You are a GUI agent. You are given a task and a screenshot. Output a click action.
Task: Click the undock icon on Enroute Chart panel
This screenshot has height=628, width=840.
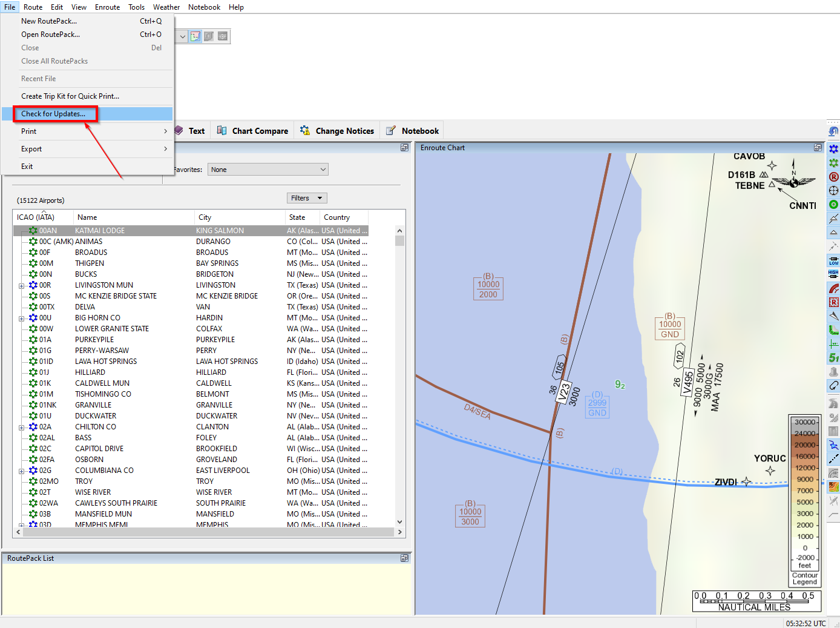[x=818, y=148]
